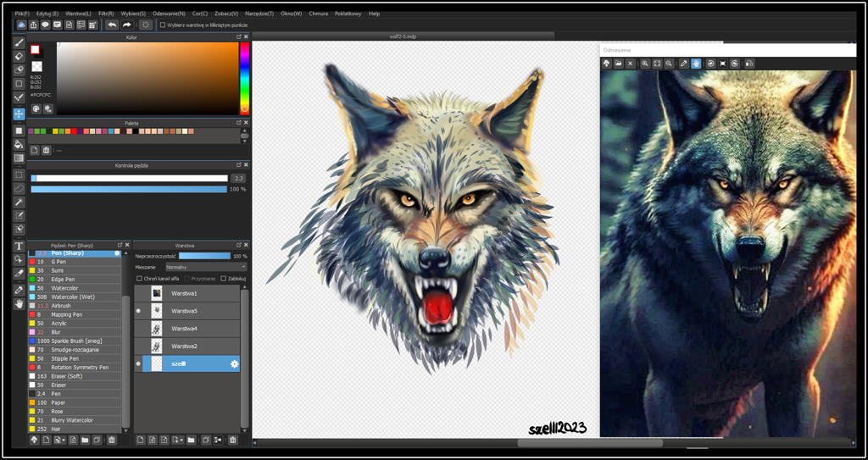This screenshot has height=460, width=868.
Task: Check the 'Zablokuj' layer lock box
Action: (x=223, y=278)
